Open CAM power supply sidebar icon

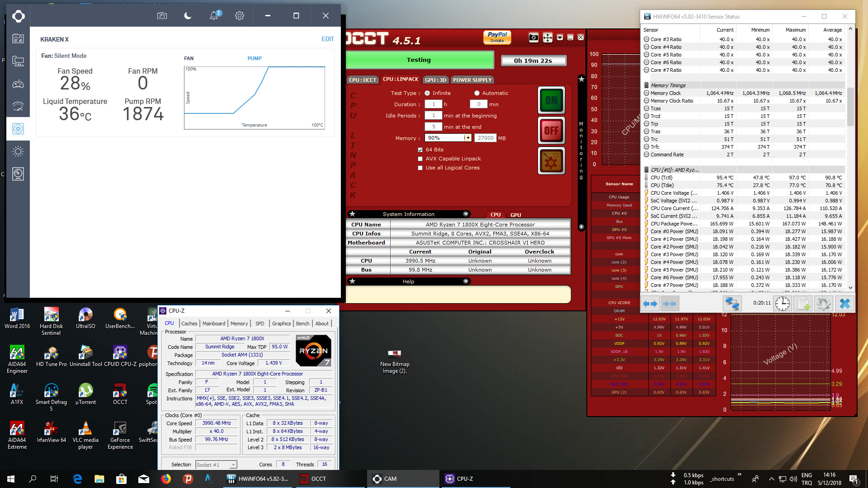click(18, 174)
